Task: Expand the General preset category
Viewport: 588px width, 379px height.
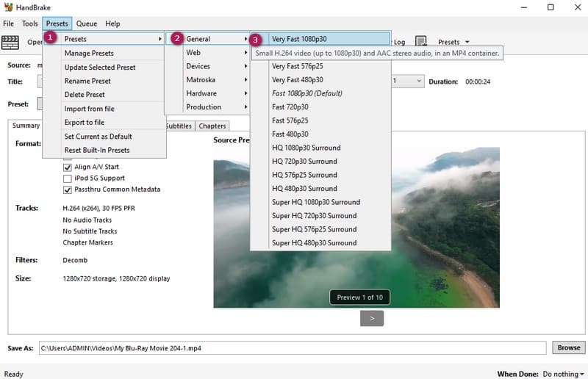Action: point(207,39)
